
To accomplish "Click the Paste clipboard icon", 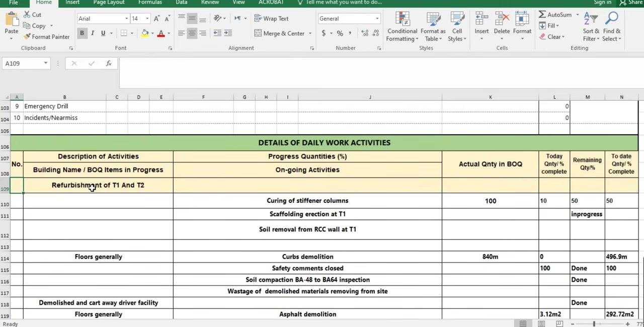I will [12, 20].
